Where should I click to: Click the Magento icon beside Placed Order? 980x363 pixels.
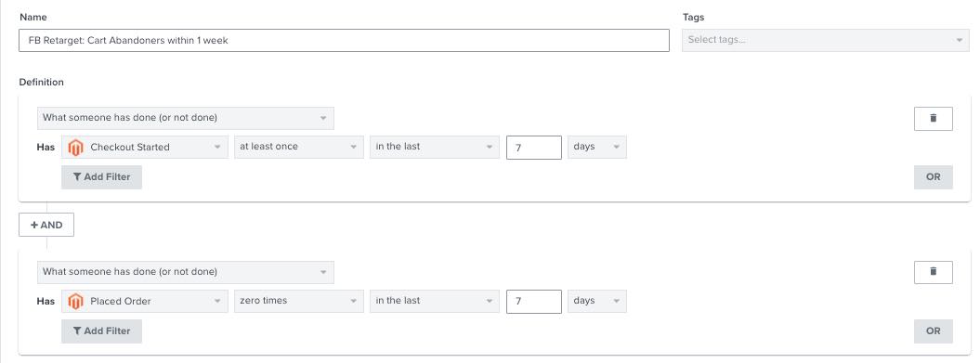point(75,301)
